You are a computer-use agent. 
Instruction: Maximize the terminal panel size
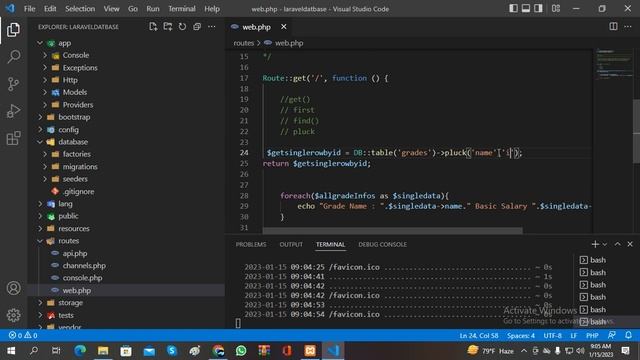point(618,244)
